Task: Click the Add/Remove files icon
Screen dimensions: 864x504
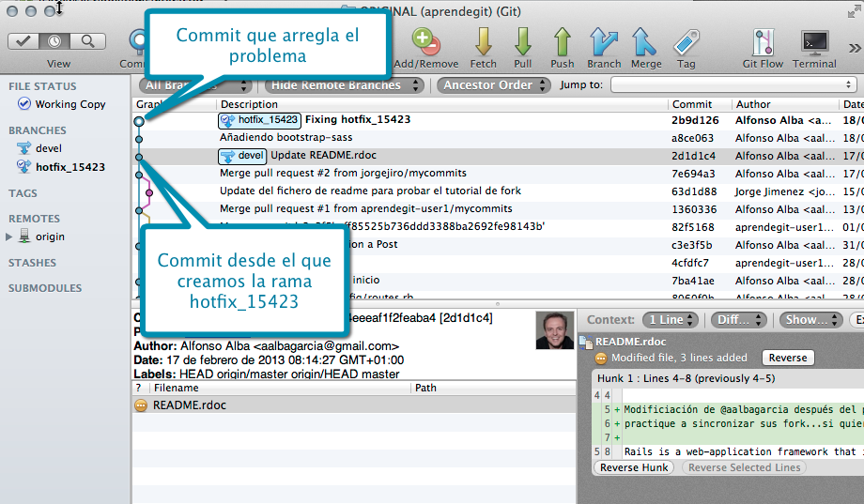Action: [425, 44]
